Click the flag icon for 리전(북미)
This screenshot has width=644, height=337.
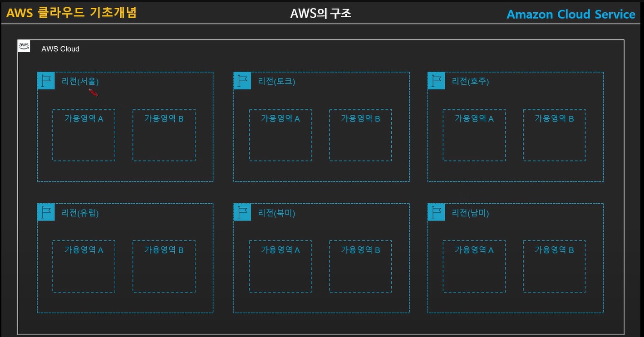coord(242,212)
